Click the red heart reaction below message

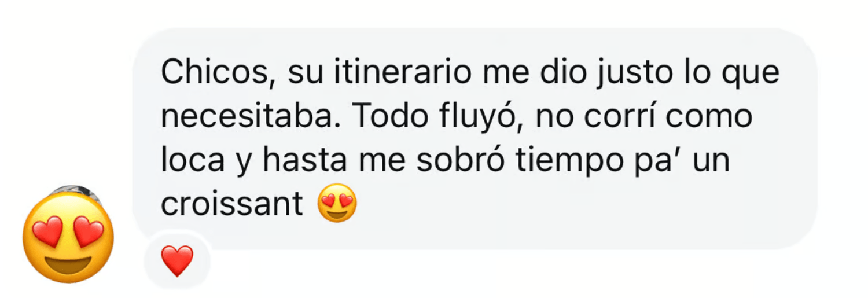pos(177,261)
